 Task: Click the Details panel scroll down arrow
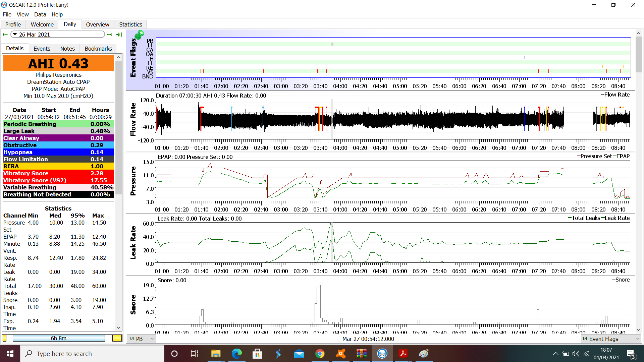click(x=118, y=327)
